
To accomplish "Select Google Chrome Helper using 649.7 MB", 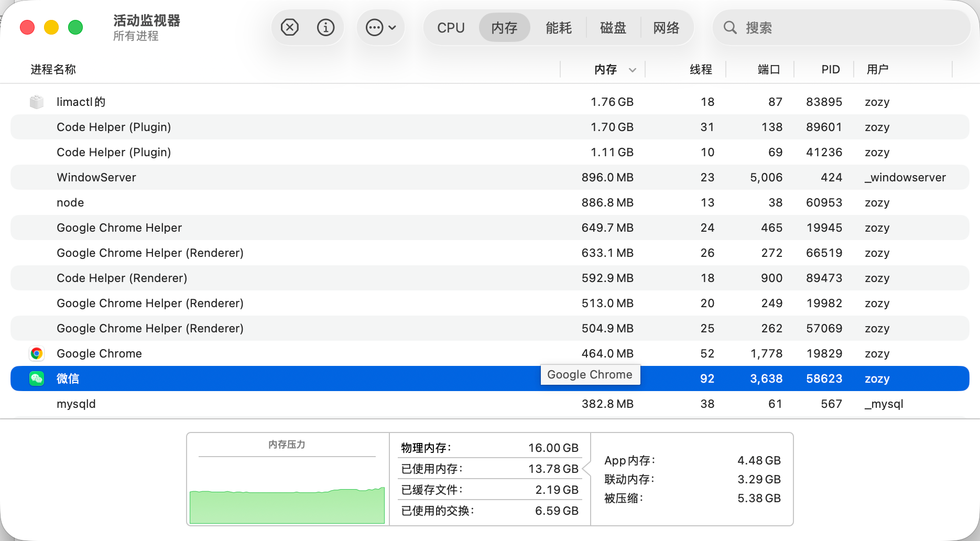I will (x=490, y=228).
